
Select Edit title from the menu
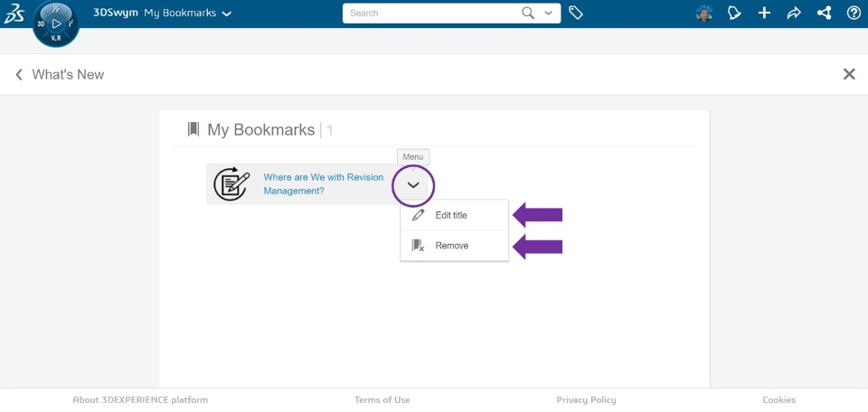click(451, 215)
